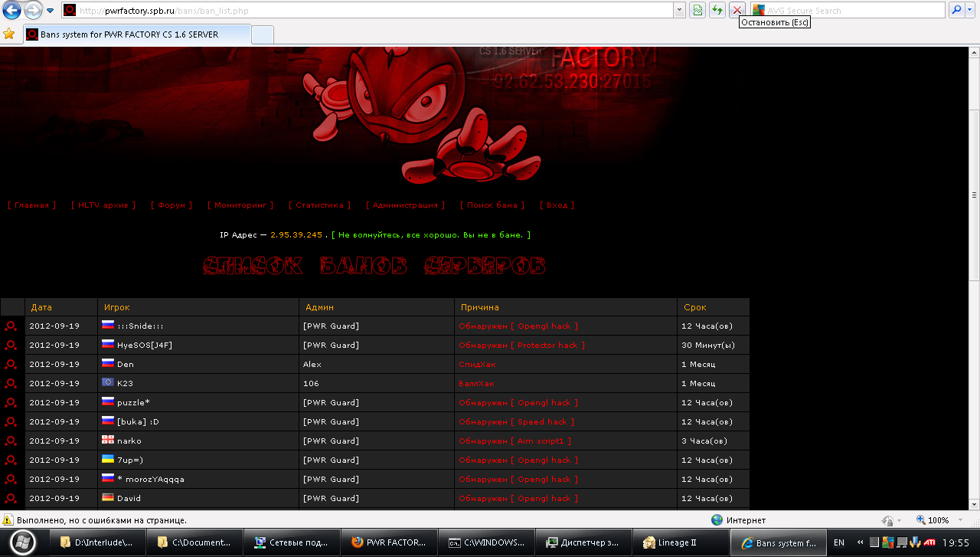Click the page error warning icon in status bar
Viewport: 980px width, 557px height.
point(8,520)
